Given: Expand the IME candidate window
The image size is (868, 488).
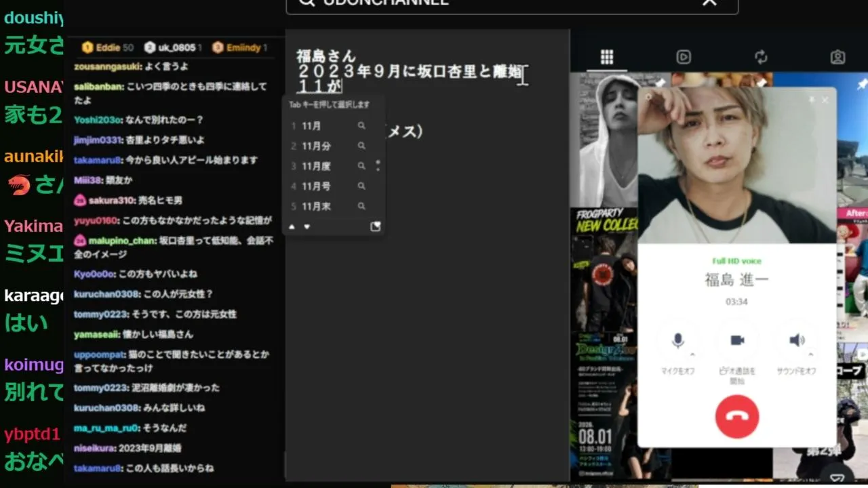Looking at the screenshot, I should click(x=375, y=226).
